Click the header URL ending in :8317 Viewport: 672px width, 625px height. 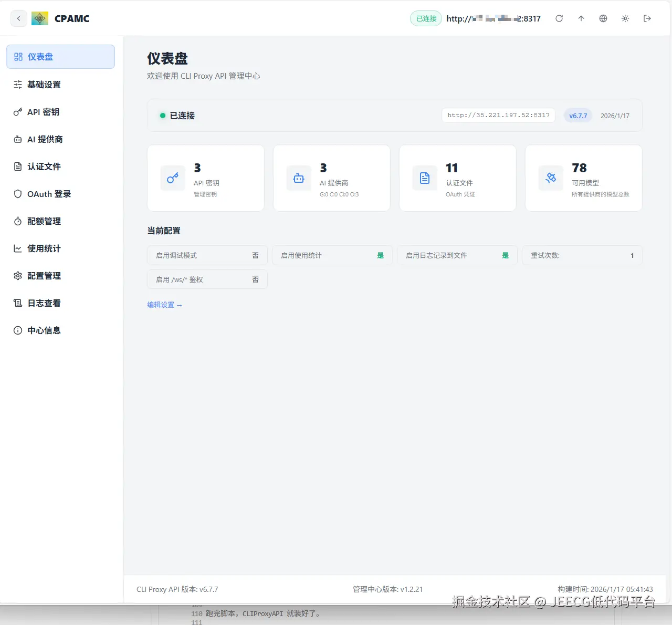click(x=493, y=18)
